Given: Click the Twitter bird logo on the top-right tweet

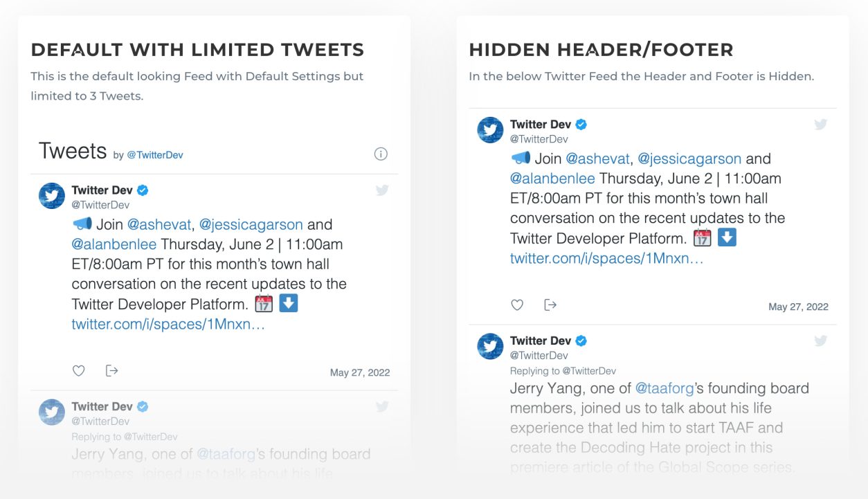Looking at the screenshot, I should pos(820,125).
